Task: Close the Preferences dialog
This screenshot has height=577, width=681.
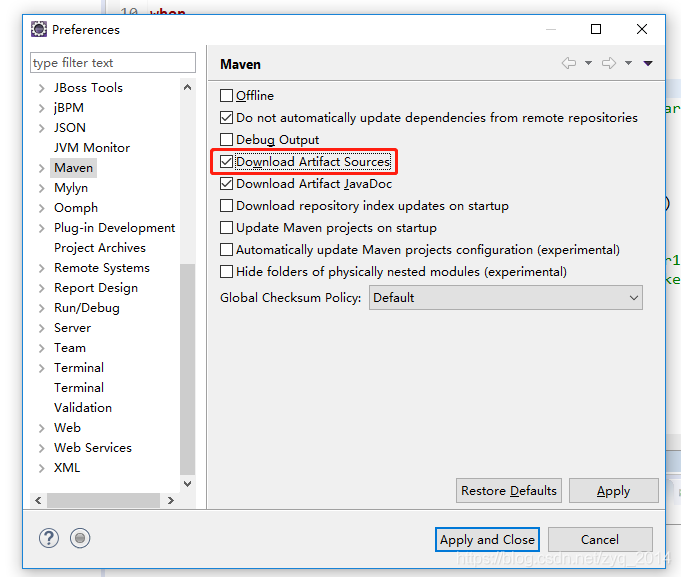Action: pos(642,29)
